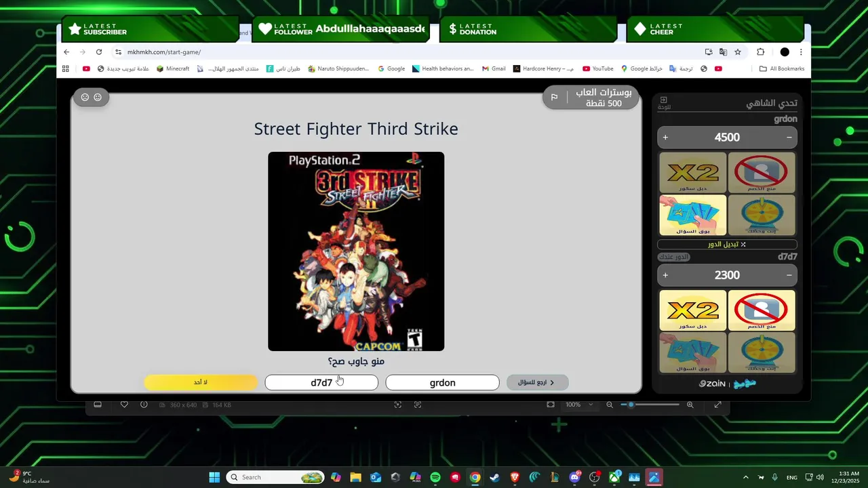Increase d7d7 score with plus button
868x488 pixels.
(665, 275)
